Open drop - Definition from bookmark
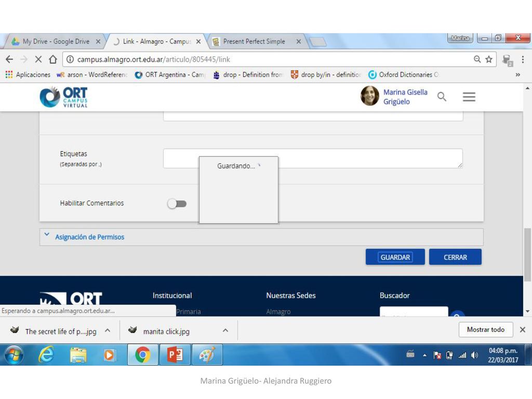The width and height of the screenshot is (532, 399). click(248, 75)
